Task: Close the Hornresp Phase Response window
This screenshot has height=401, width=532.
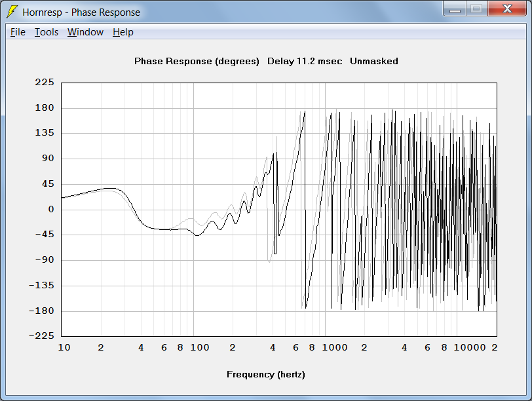Action: coord(507,9)
